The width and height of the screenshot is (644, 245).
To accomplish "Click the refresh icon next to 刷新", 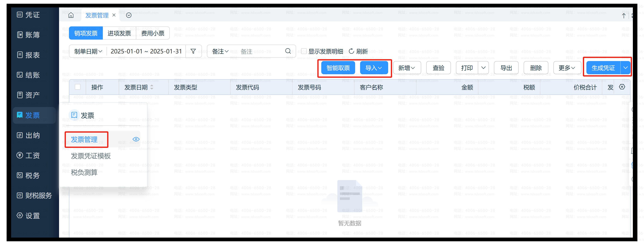I will point(351,51).
